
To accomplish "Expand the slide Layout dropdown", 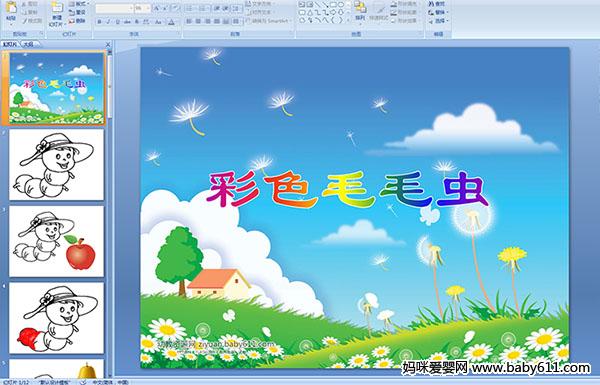I will [78, 4].
